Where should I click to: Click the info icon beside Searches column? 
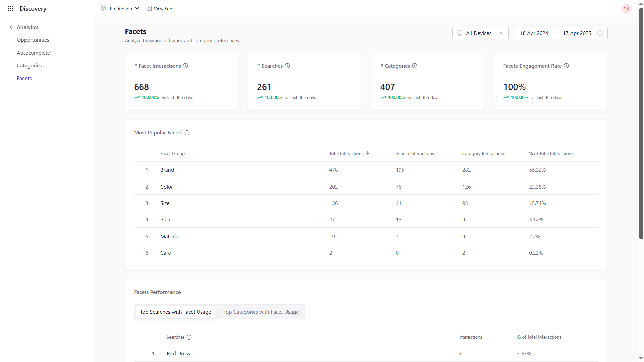point(189,337)
